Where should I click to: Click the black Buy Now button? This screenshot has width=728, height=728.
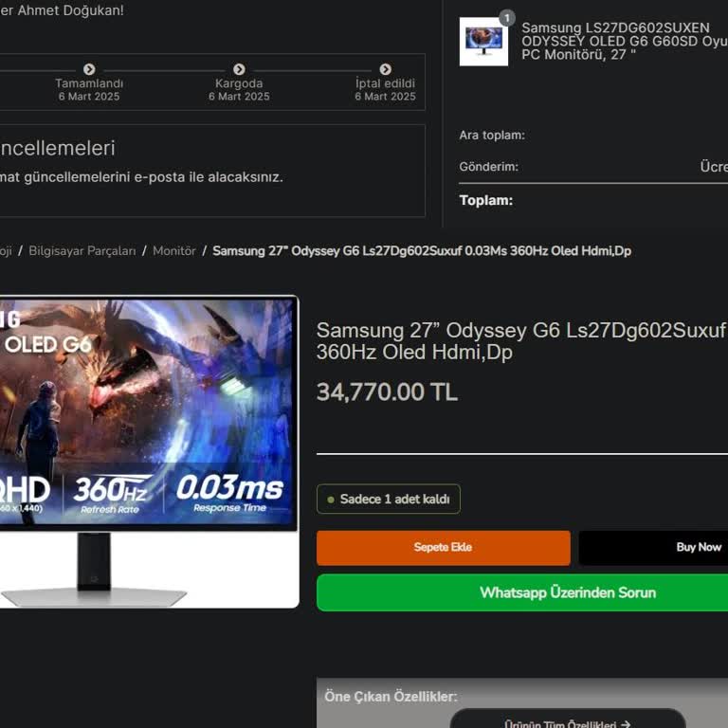tap(654, 548)
